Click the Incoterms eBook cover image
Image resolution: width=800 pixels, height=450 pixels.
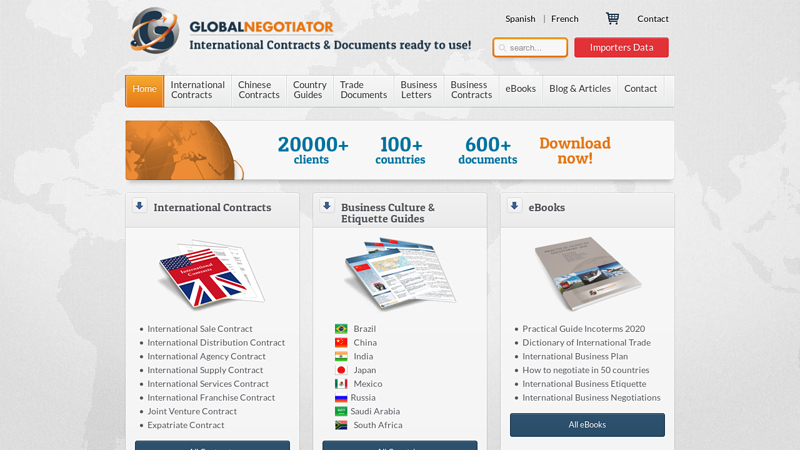pos(588,273)
